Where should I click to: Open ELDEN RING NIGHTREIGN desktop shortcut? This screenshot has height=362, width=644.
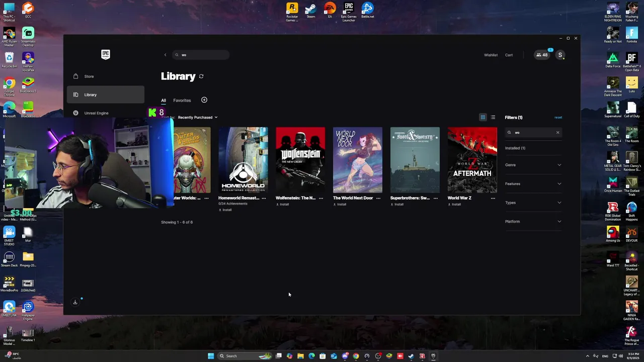613,12
